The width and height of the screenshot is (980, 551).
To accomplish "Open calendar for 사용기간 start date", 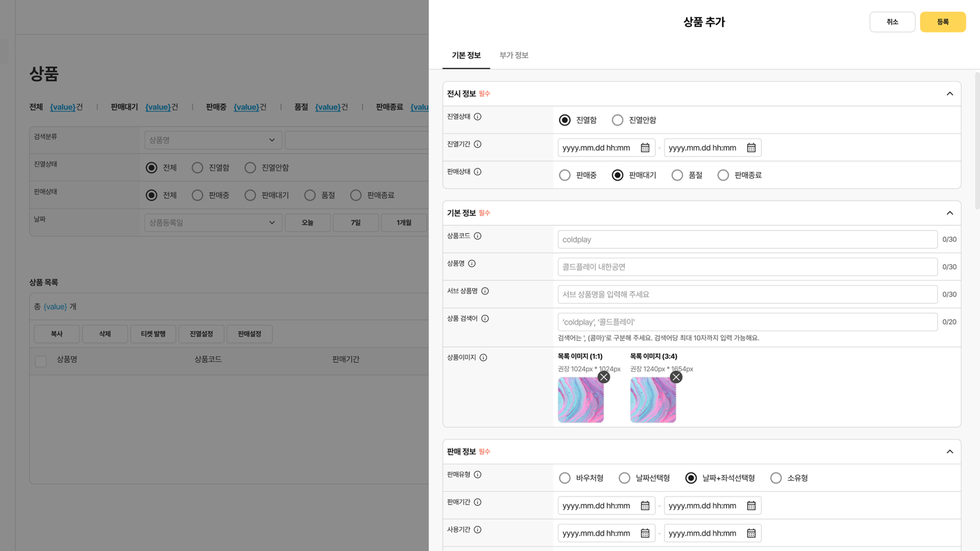I will (645, 533).
